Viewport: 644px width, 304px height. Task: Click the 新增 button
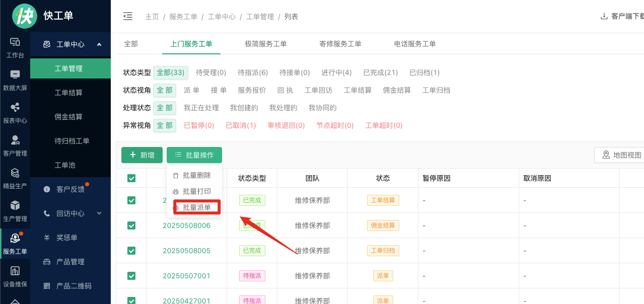(x=142, y=155)
